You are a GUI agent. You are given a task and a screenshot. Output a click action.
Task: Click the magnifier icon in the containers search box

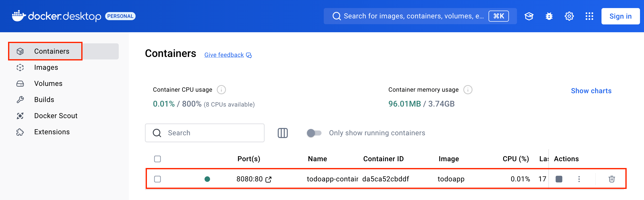[157, 133]
